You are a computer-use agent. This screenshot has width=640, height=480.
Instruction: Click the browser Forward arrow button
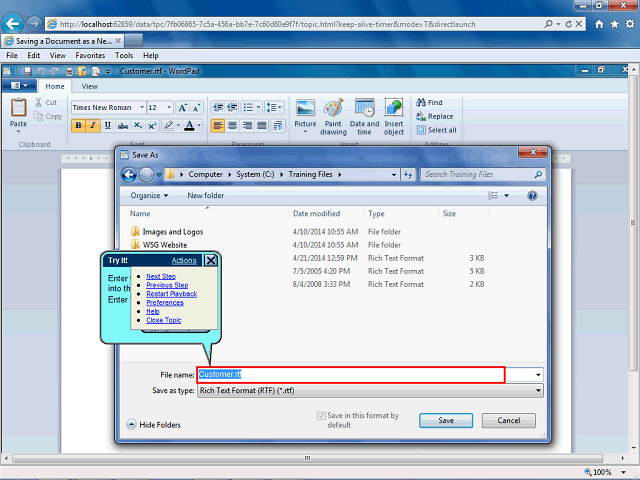(x=34, y=24)
